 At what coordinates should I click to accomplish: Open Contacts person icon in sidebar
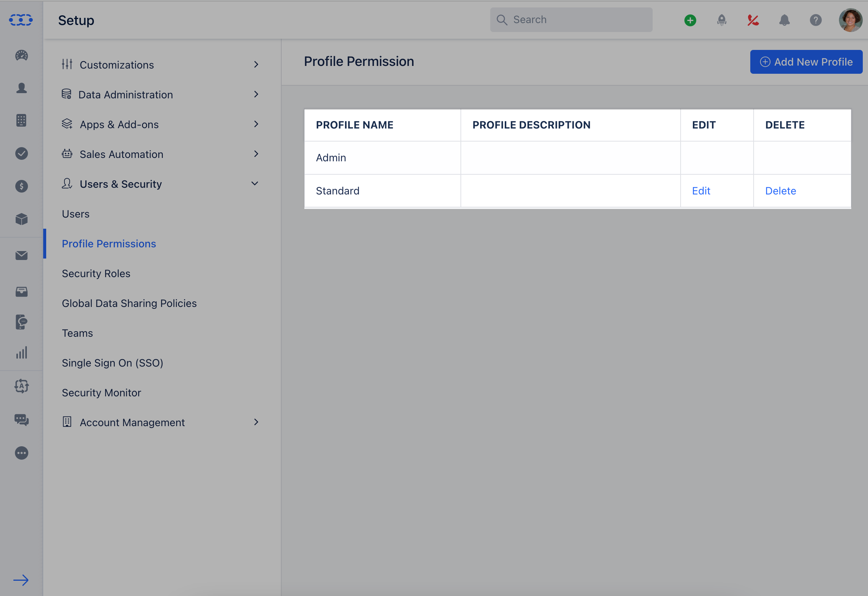click(x=21, y=88)
